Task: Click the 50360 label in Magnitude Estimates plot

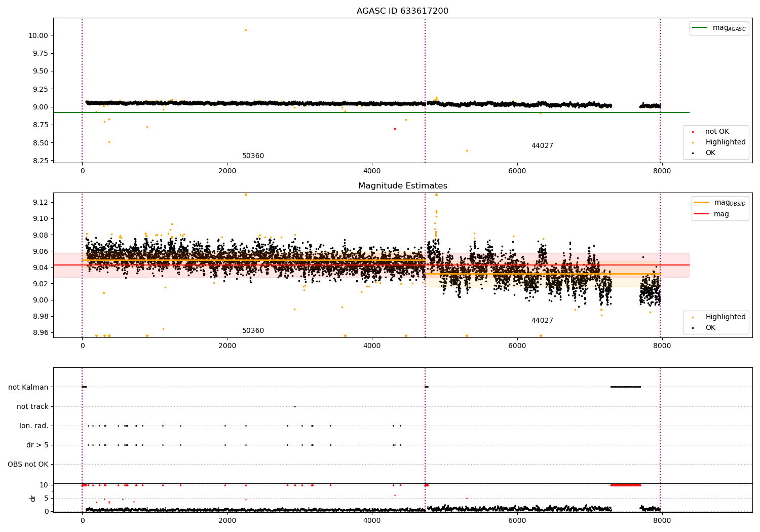Action: [253, 331]
